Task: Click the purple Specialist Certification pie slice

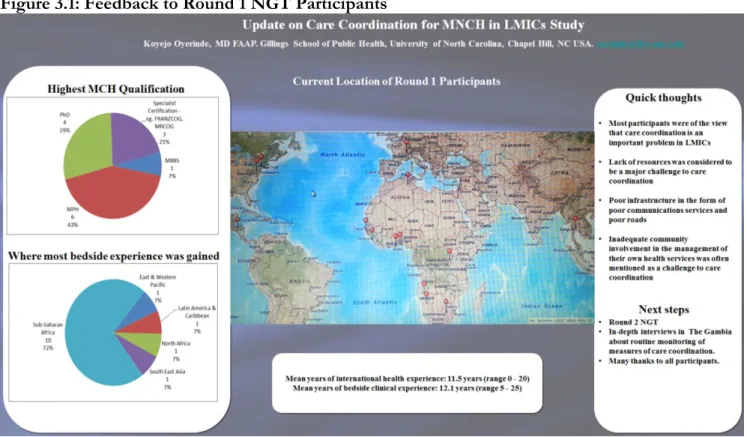Action: coord(133,138)
